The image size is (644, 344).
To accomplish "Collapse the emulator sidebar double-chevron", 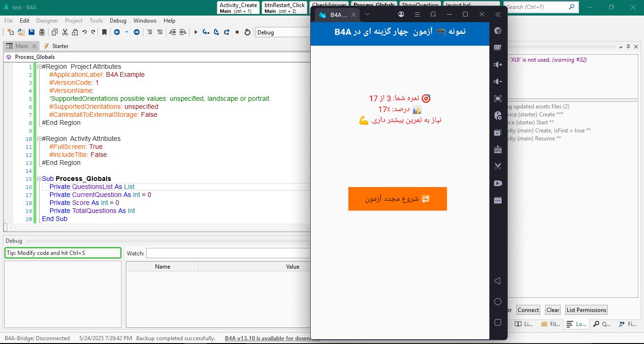I will [498, 15].
